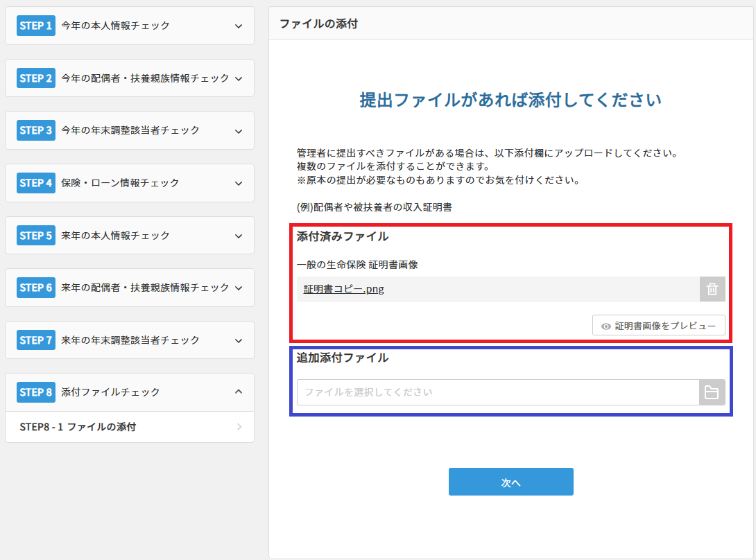Expand 保険・ローン情報チェック section
756x560 pixels.
pyautogui.click(x=129, y=182)
